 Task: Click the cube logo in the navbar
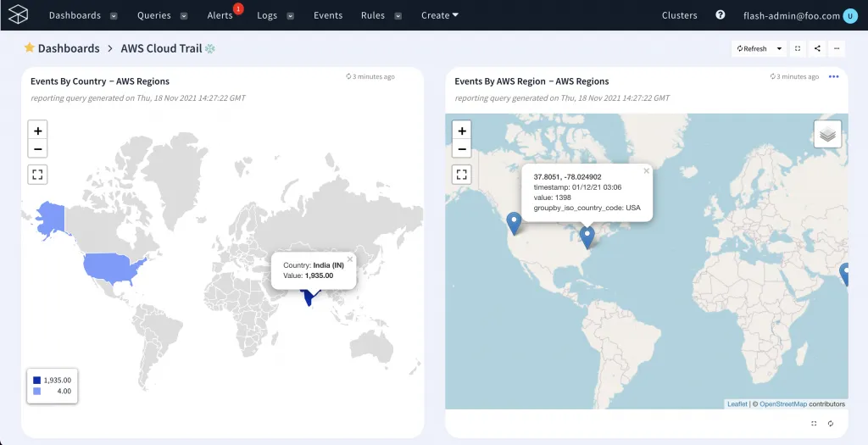[x=19, y=15]
